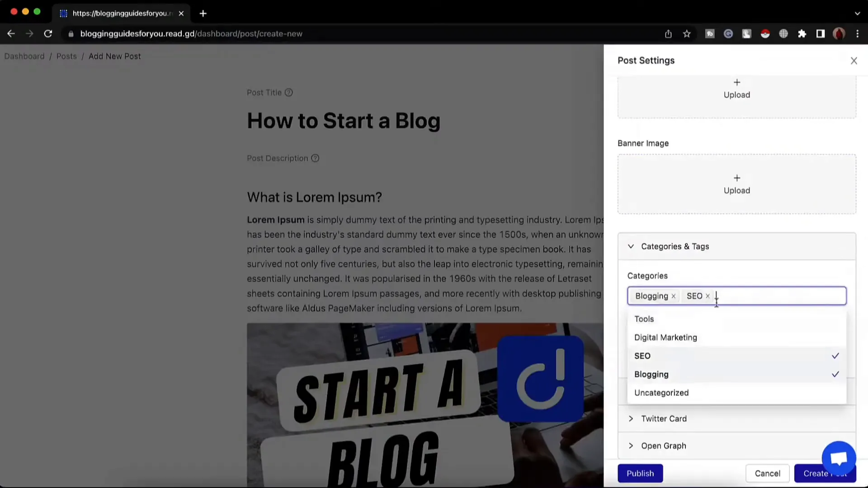Viewport: 868px width, 488px height.
Task: Select Tools from category list
Action: tap(737, 319)
